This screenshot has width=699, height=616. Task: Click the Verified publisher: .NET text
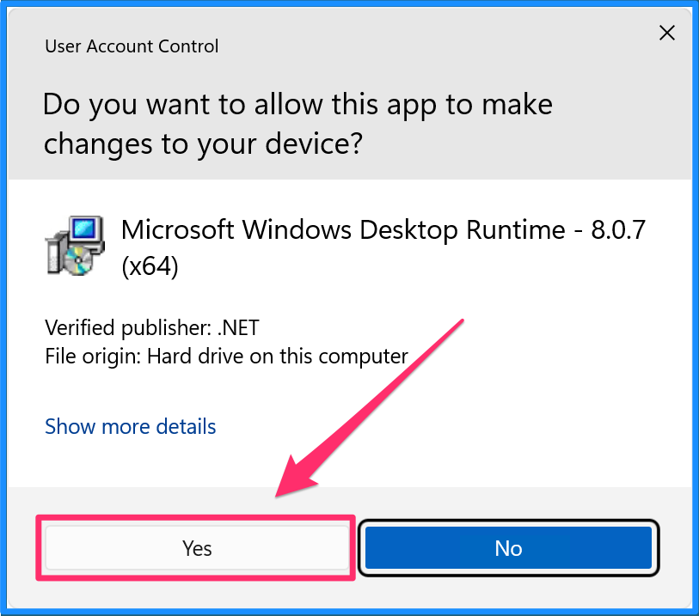(x=152, y=328)
